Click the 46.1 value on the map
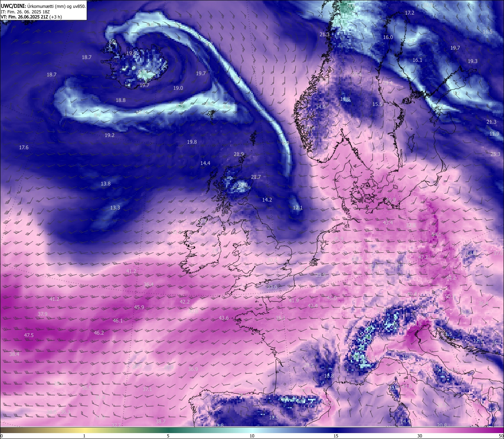 [x=118, y=320]
